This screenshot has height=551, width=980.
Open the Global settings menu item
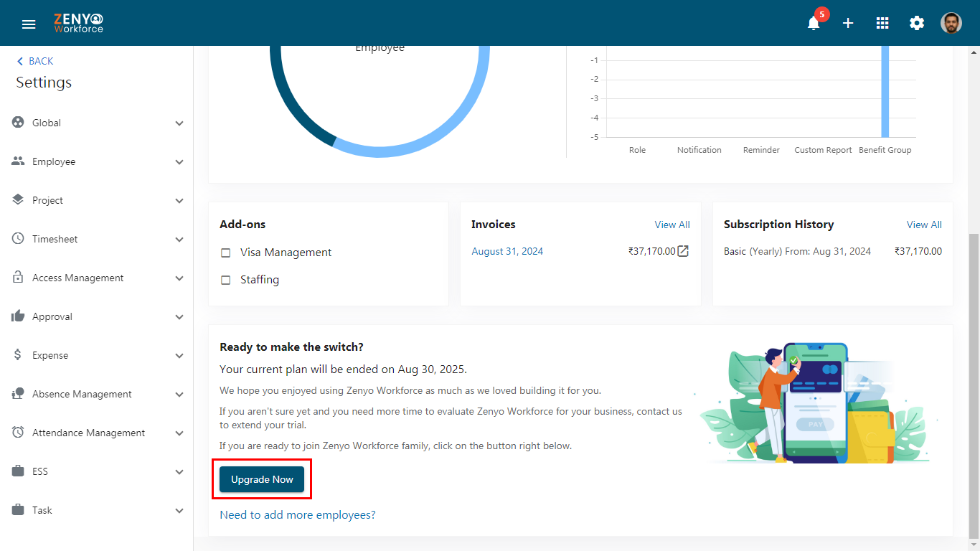(97, 123)
